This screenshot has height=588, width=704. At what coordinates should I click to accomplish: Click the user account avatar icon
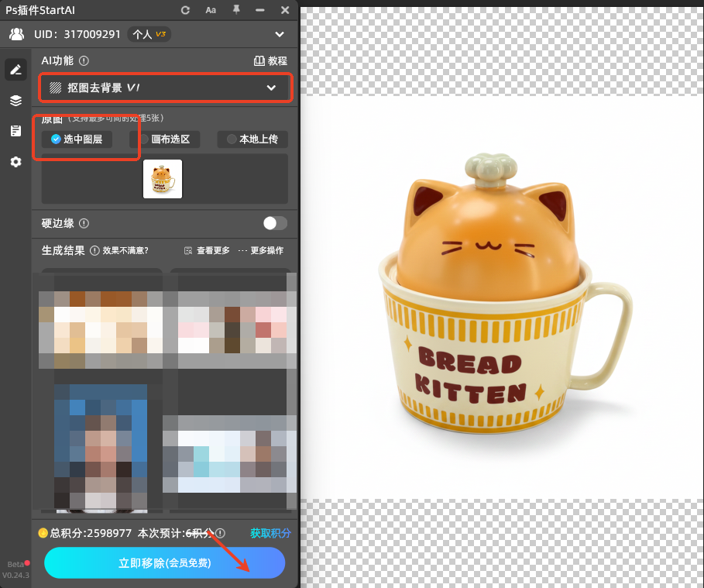[x=16, y=34]
